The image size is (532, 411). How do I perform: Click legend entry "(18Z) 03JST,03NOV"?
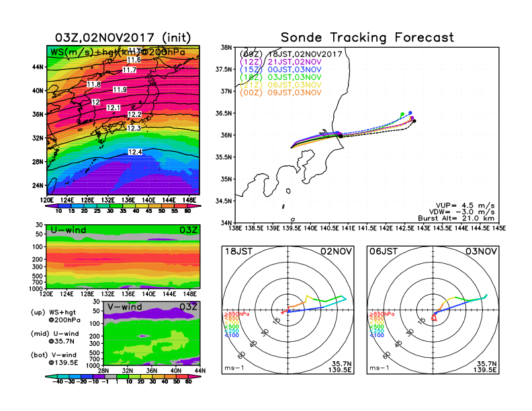coord(280,77)
